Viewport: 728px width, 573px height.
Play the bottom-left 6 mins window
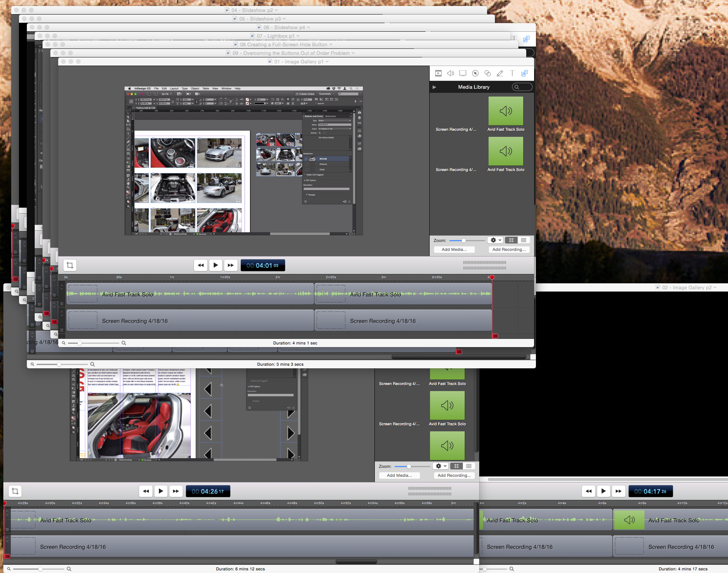click(161, 491)
